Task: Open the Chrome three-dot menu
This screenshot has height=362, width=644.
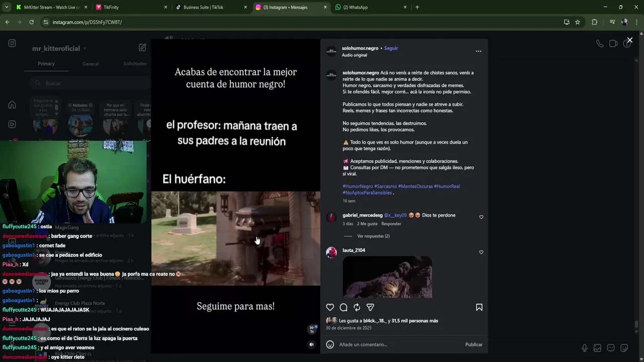Action: tap(637, 22)
